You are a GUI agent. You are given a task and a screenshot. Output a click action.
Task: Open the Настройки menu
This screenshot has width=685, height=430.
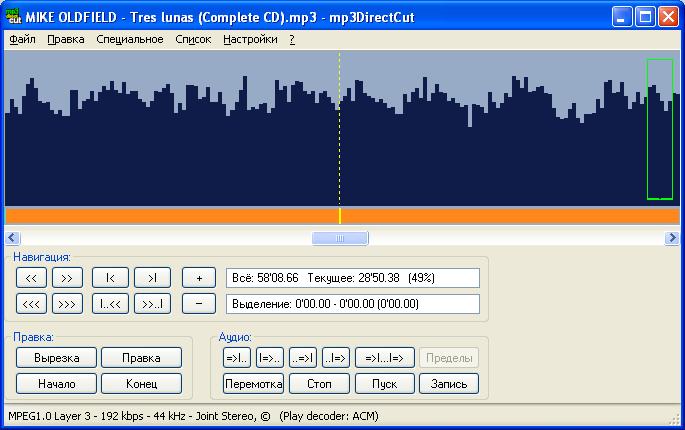(250, 40)
